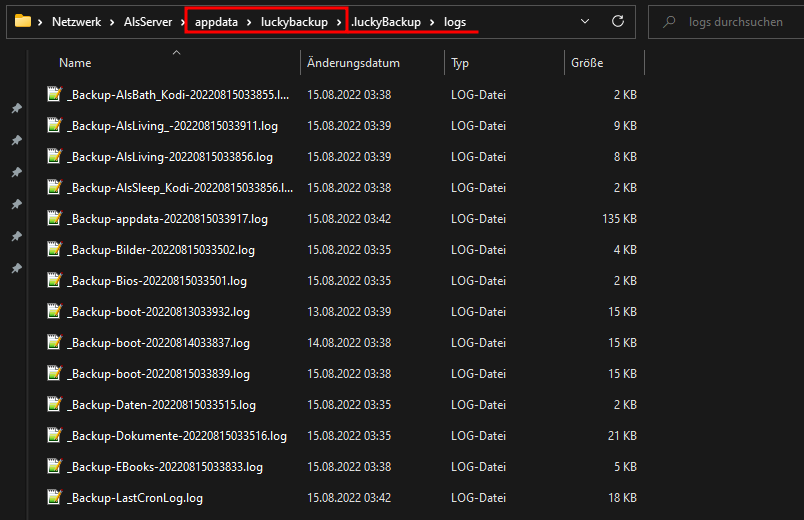Click the last pin icon in sidebar
Screen dimensions: 804x520
click(17, 268)
